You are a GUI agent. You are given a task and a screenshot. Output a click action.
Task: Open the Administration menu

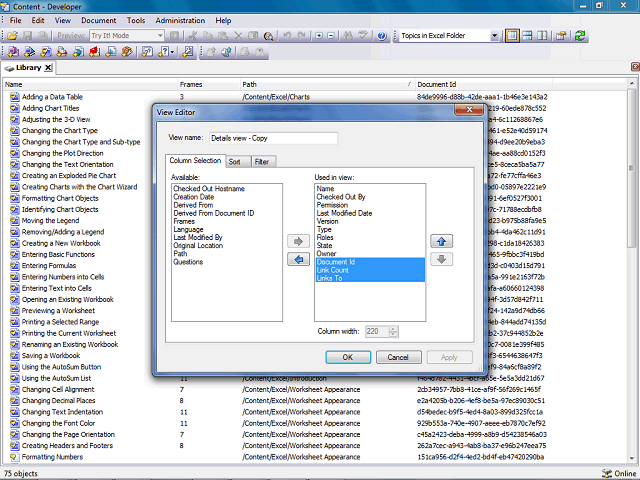180,20
